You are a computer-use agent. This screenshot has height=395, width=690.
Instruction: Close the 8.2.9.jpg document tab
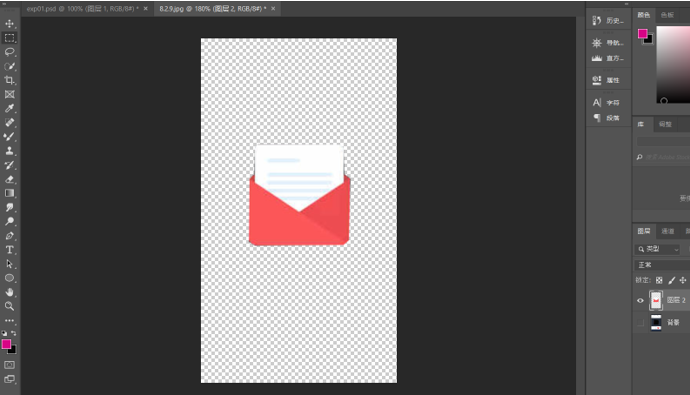point(273,9)
